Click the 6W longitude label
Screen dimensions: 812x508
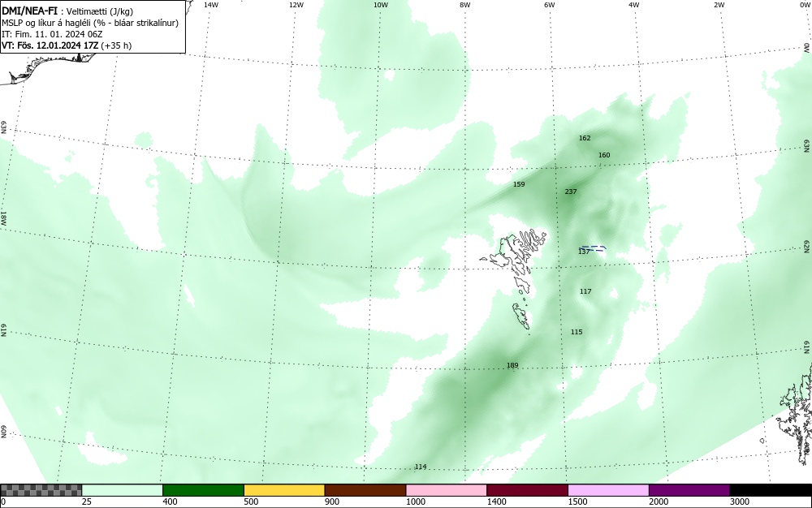coord(550,5)
